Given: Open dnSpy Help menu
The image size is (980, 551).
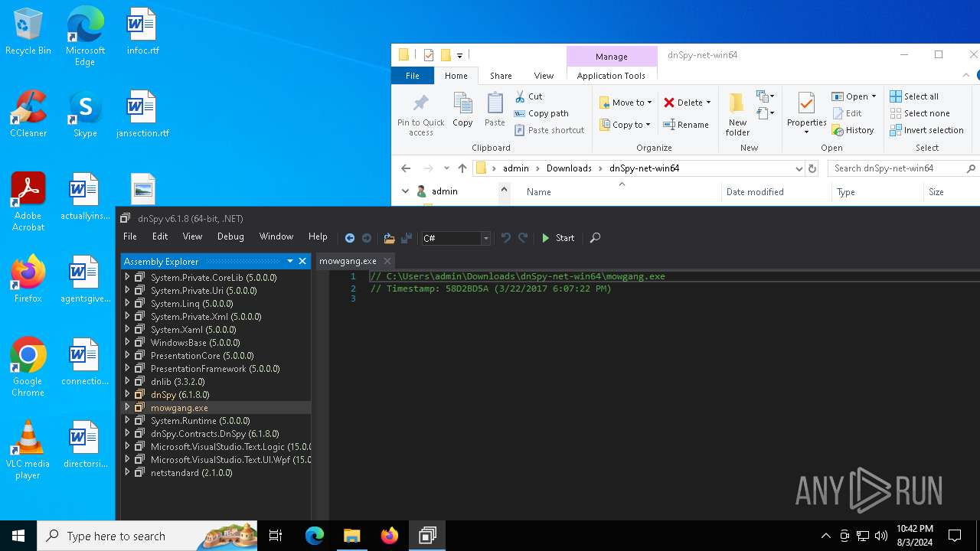Looking at the screenshot, I should 318,236.
